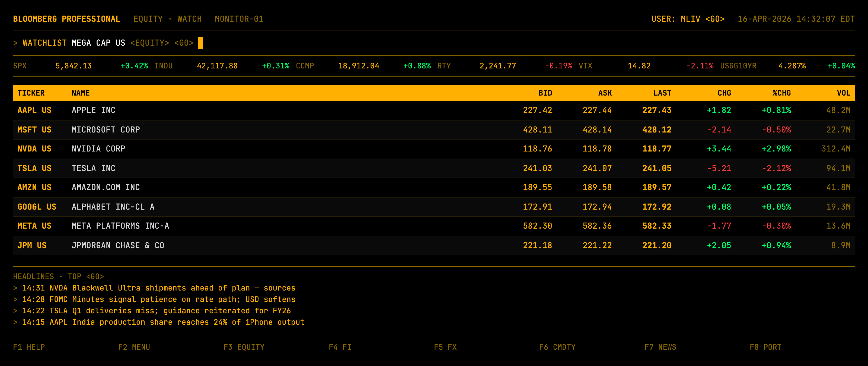The width and height of the screenshot is (868, 366).
Task: Click JPM percent change +0.94%
Action: [x=776, y=245]
